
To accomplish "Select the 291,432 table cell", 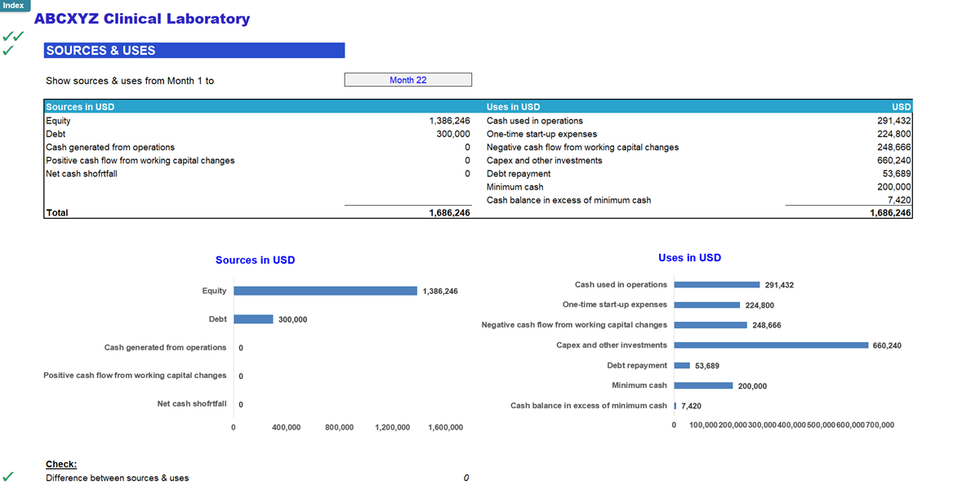I will coord(894,121).
